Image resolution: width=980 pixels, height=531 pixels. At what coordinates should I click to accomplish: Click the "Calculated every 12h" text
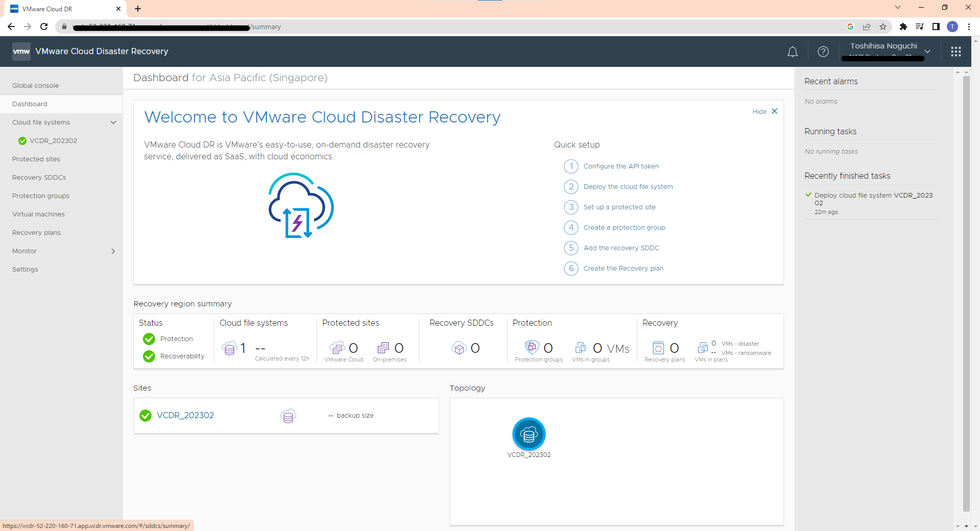click(282, 359)
